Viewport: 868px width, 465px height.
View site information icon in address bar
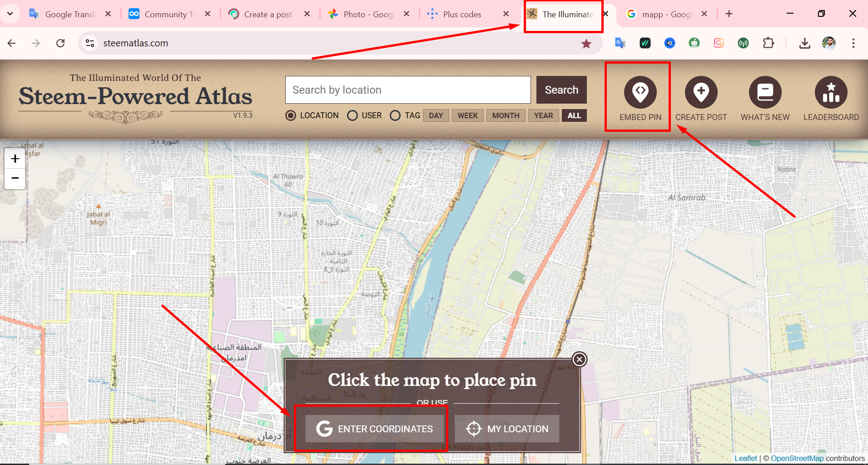click(x=90, y=43)
